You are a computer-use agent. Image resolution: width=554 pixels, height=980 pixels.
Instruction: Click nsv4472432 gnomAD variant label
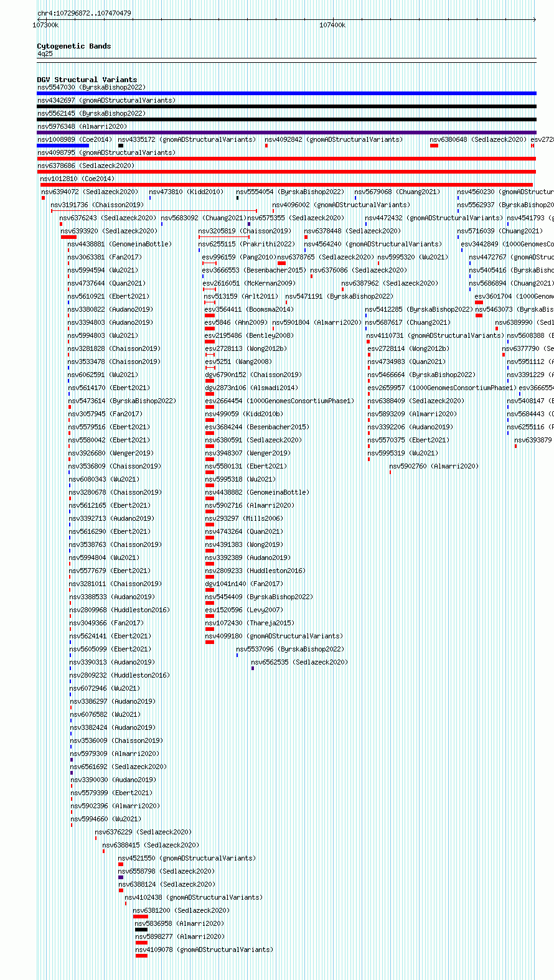[x=434, y=218]
